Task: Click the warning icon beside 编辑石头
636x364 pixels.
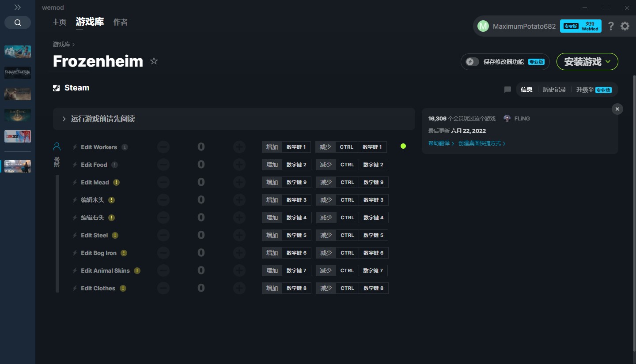Action: [x=112, y=218]
